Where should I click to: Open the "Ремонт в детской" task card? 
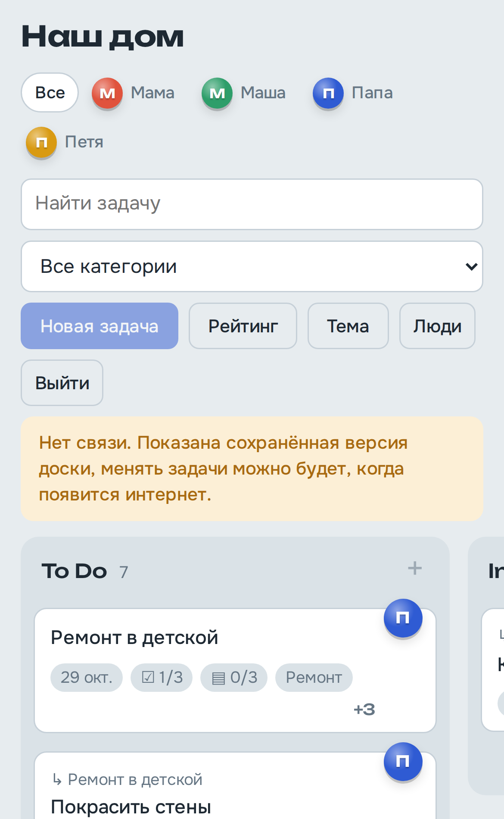(x=235, y=670)
